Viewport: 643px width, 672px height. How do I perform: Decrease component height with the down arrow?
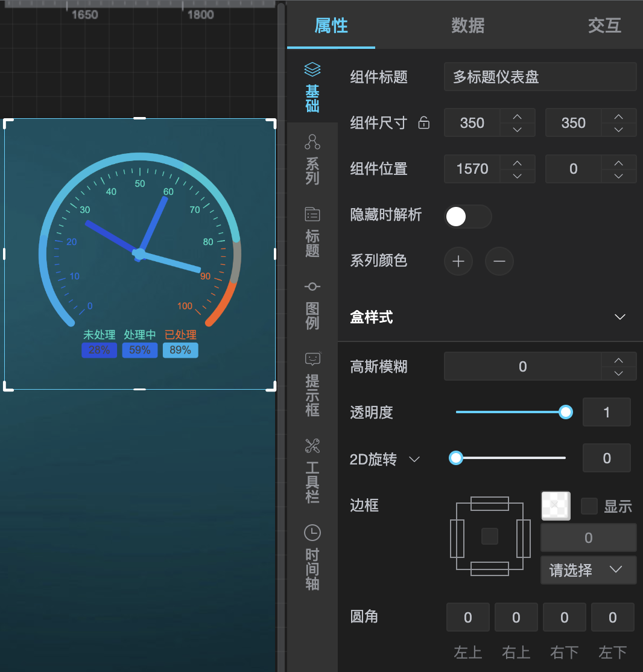point(618,130)
